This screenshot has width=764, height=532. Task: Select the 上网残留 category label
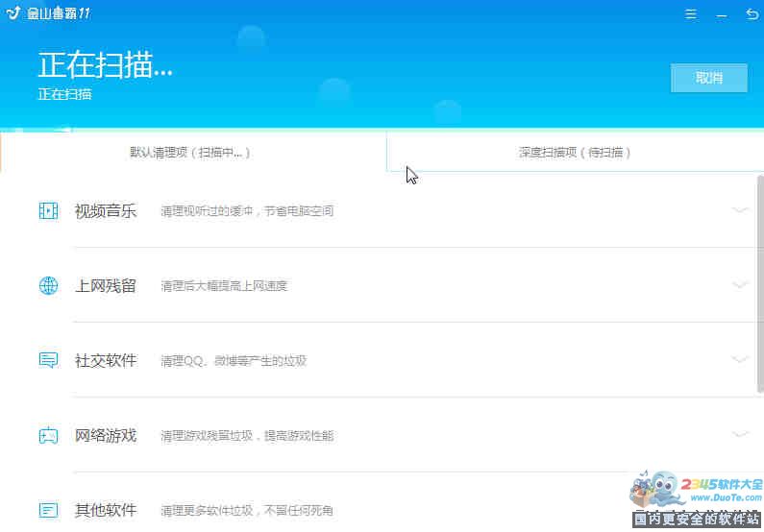[106, 286]
